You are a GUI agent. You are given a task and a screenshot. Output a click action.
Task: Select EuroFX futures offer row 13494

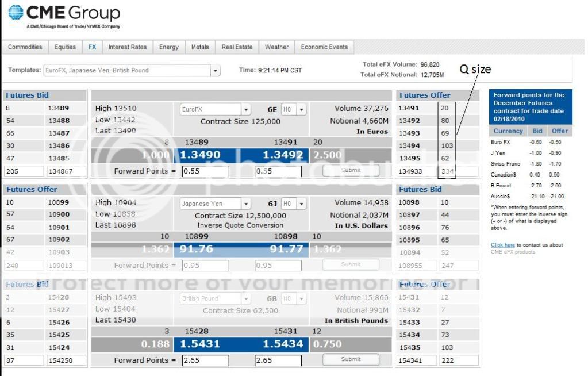[x=437, y=146]
